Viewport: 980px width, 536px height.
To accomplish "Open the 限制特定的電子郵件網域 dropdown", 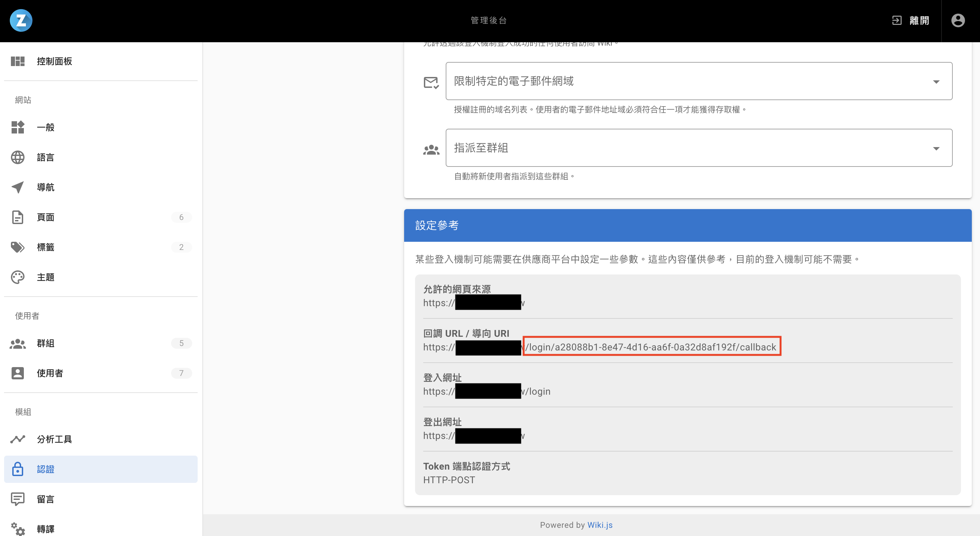I will tap(699, 81).
